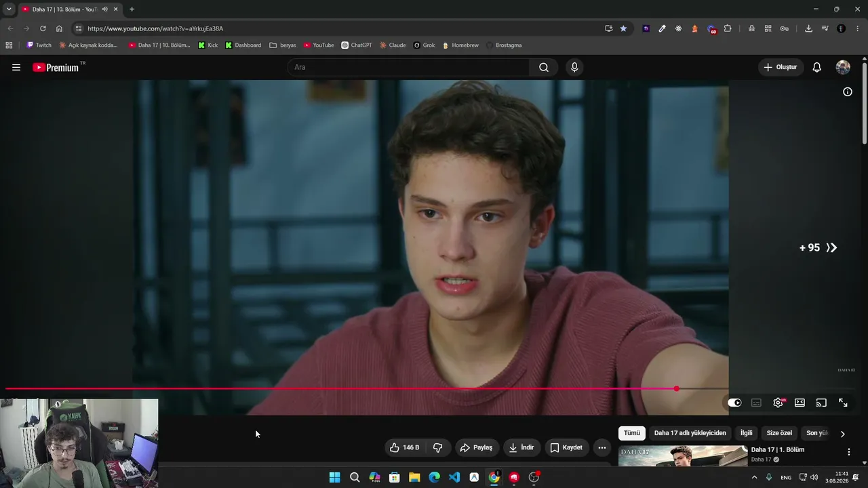868x488 pixels.
Task: Open the Dashboard bookmark
Action: (x=243, y=45)
